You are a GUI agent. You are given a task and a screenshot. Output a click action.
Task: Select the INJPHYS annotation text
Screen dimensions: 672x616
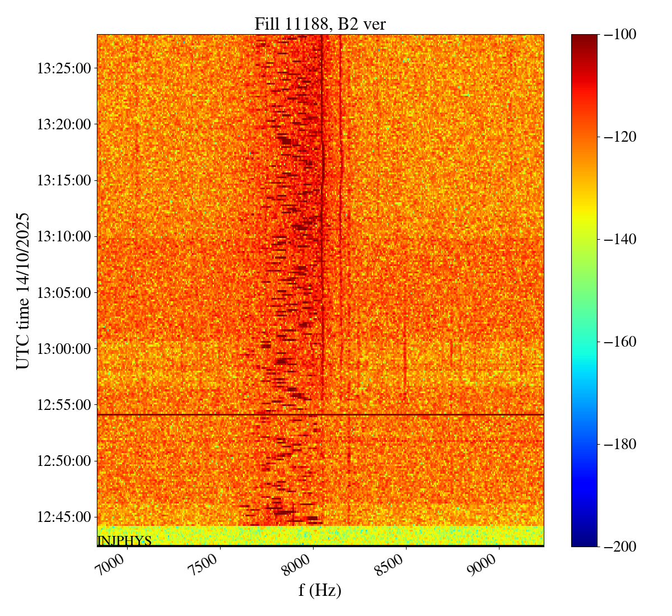point(124,541)
